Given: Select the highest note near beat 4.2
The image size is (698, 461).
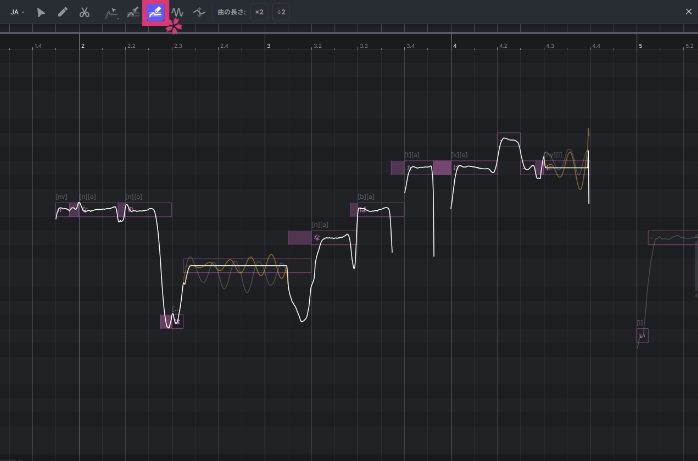Looking at the screenshot, I should tap(508, 138).
